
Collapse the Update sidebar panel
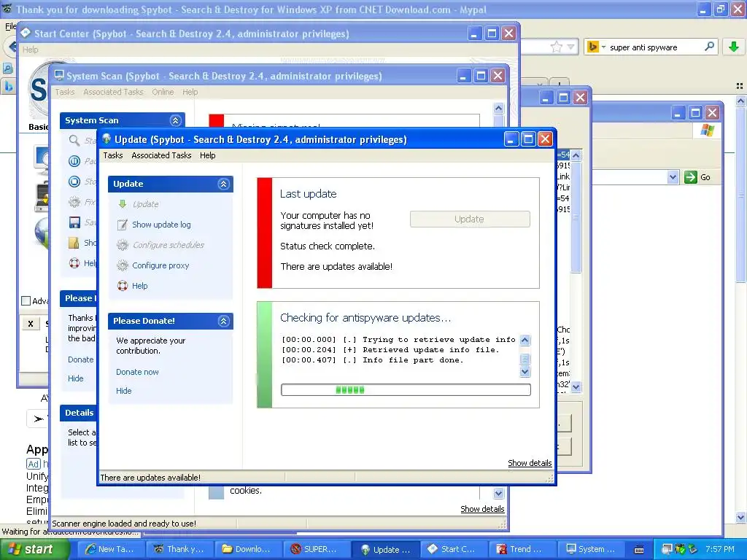tap(223, 184)
